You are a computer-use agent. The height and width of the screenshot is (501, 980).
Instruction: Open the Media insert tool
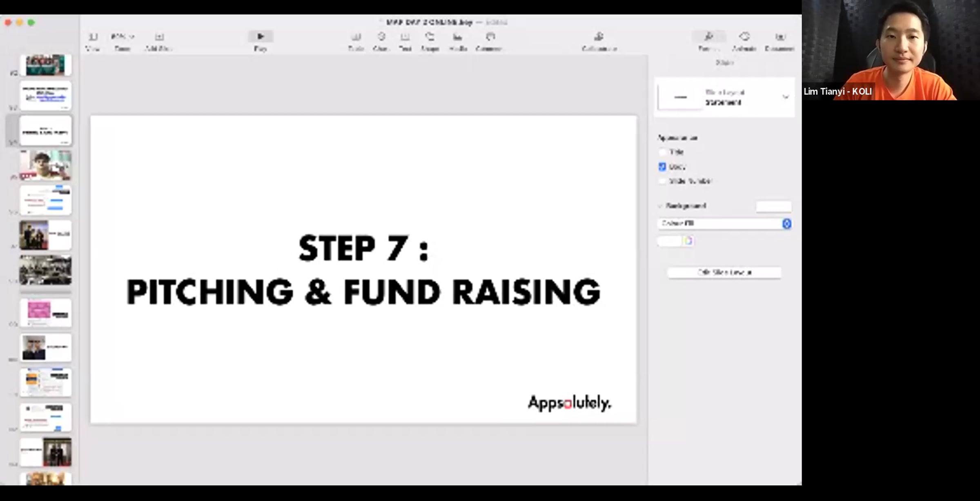click(x=457, y=38)
